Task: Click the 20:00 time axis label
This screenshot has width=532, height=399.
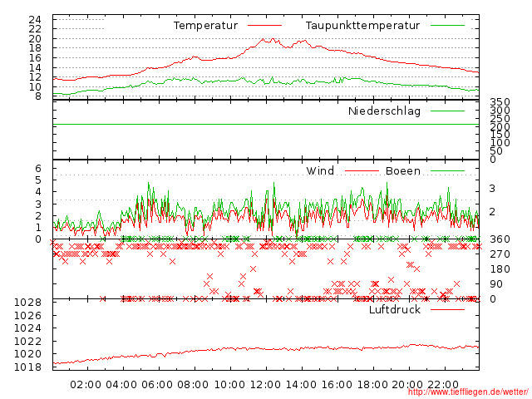Action: [x=407, y=385]
